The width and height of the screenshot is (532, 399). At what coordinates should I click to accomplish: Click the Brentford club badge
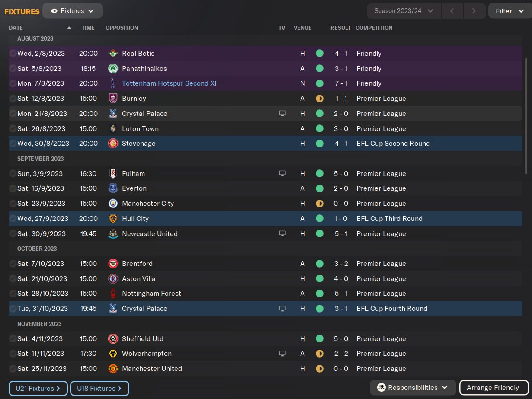[113, 264]
